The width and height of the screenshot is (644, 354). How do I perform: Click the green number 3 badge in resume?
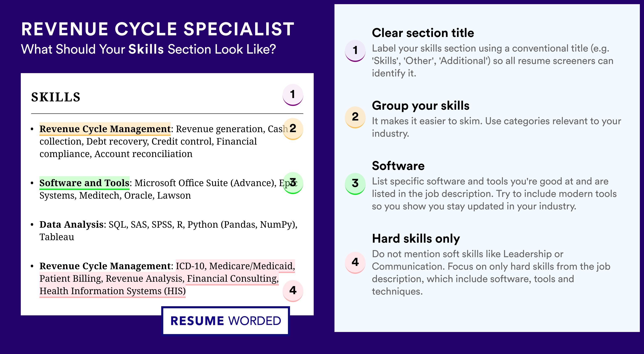click(293, 183)
